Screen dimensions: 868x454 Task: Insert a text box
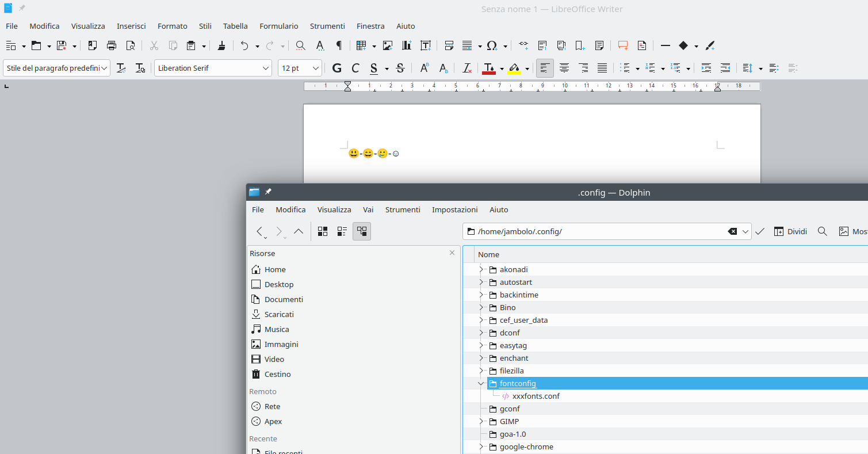(x=426, y=45)
